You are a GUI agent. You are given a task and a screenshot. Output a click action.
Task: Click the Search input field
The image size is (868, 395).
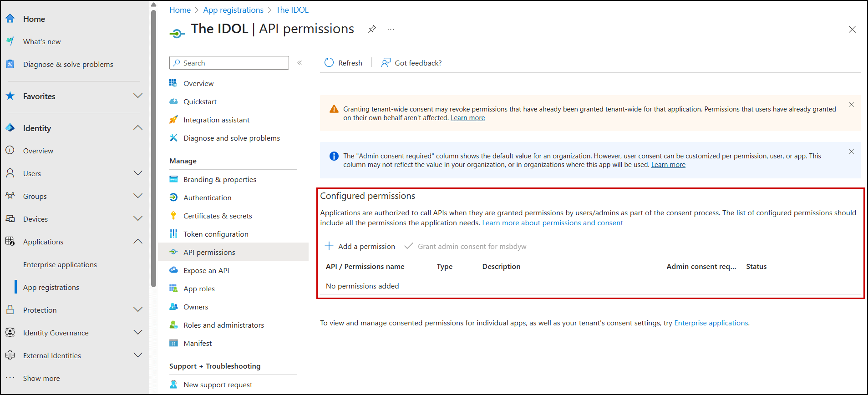click(x=228, y=62)
